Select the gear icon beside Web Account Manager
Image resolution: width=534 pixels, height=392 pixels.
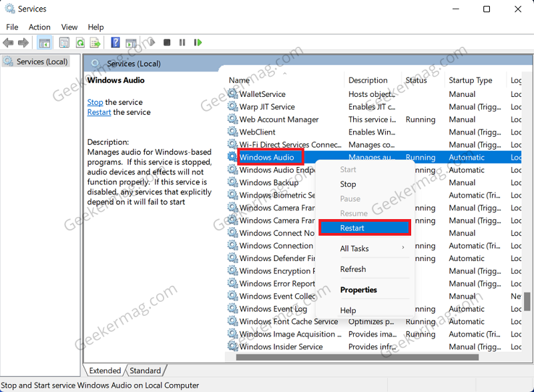coord(232,119)
